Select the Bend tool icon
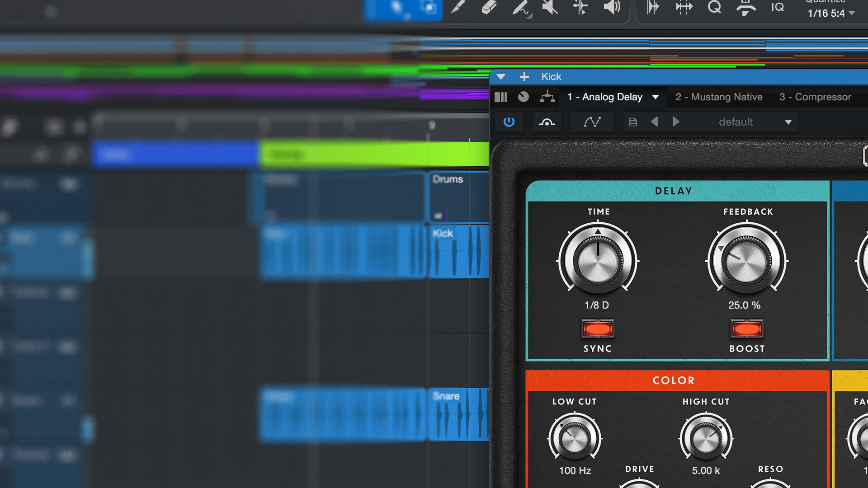The width and height of the screenshot is (868, 488). coord(580,7)
